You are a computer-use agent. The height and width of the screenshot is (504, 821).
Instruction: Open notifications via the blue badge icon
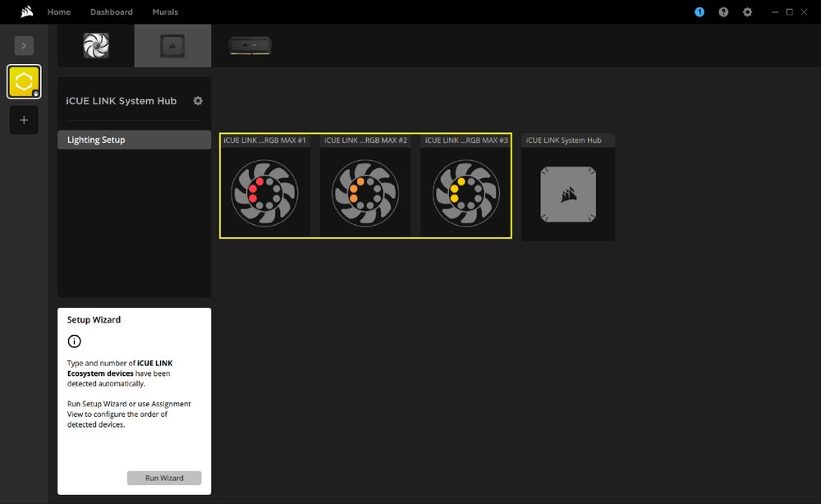pos(699,11)
